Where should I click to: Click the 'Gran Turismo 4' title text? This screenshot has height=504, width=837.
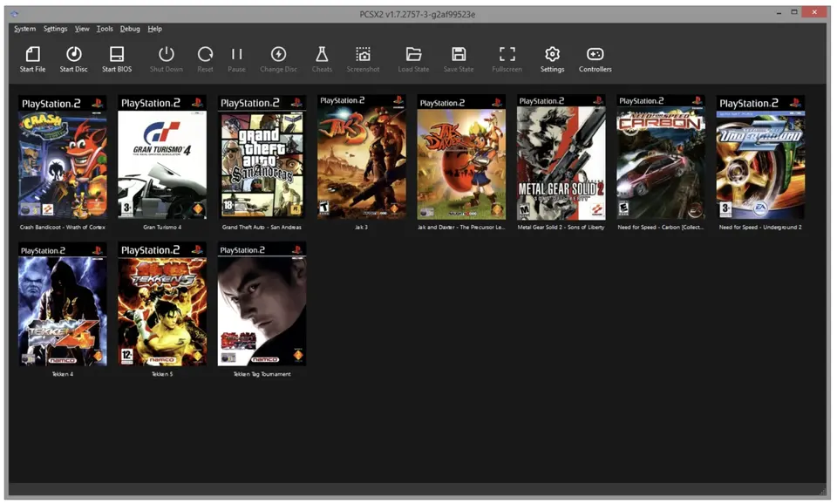162,227
